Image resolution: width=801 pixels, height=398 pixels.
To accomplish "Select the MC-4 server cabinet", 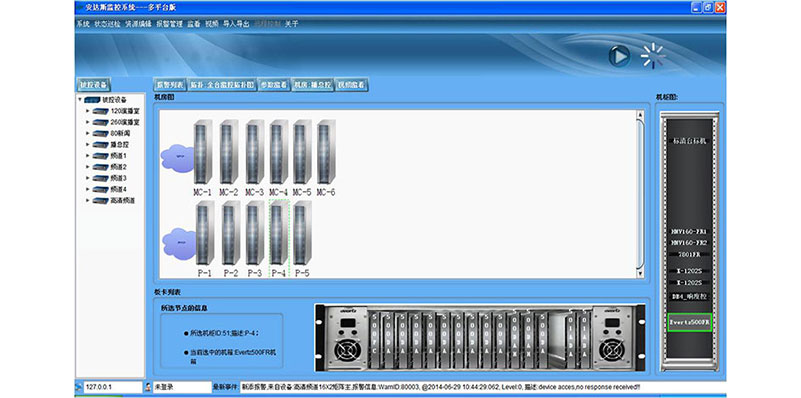I will tap(278, 152).
